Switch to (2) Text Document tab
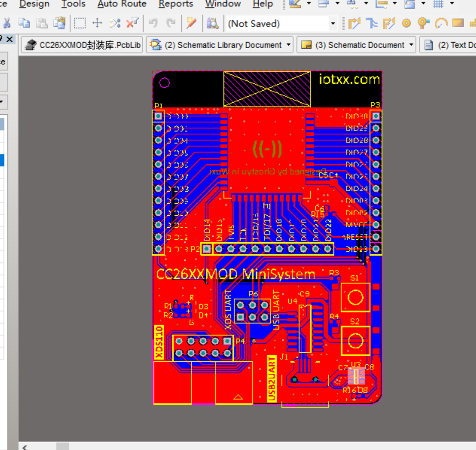The width and height of the screenshot is (476, 450). 448,45
